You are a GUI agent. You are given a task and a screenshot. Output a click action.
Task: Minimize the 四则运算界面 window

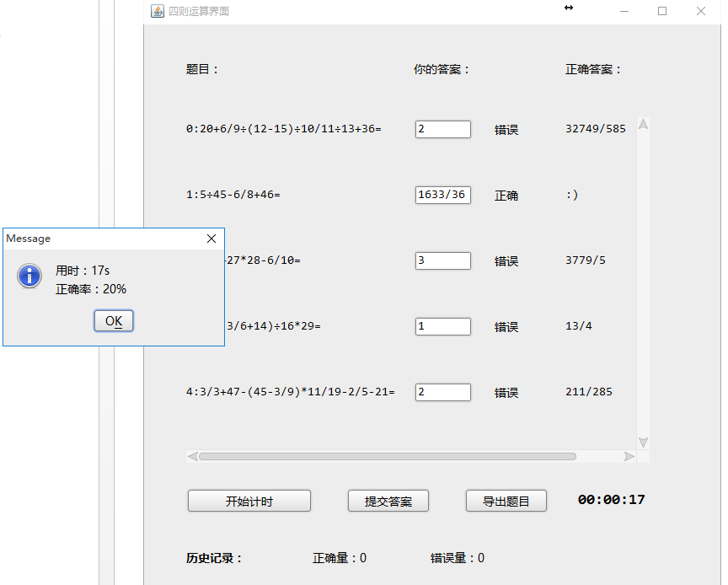(624, 11)
